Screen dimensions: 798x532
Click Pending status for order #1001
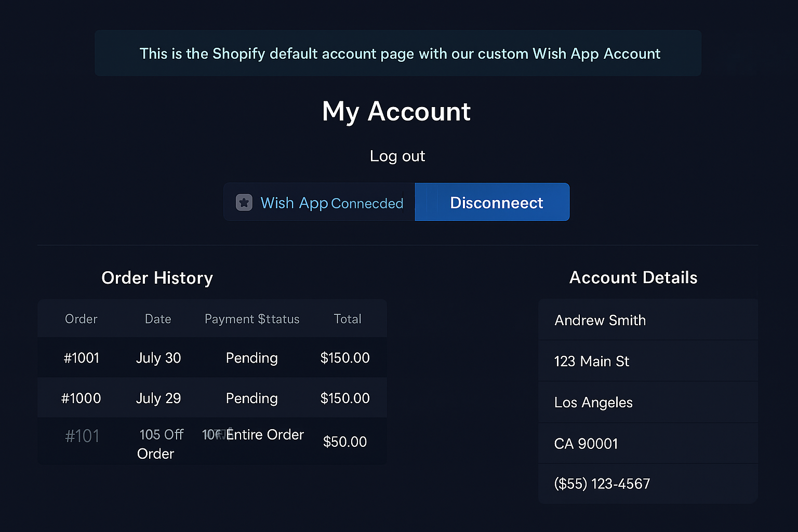point(252,358)
